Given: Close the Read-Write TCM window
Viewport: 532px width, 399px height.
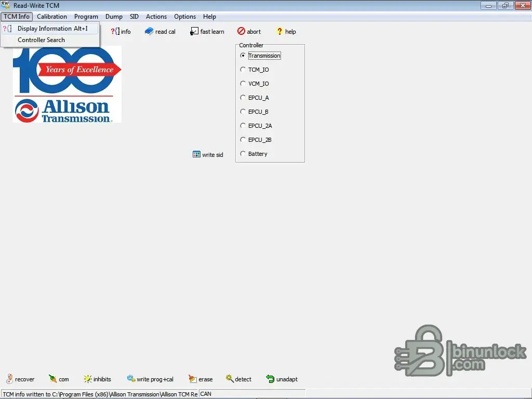Looking at the screenshot, I should tap(523, 5).
